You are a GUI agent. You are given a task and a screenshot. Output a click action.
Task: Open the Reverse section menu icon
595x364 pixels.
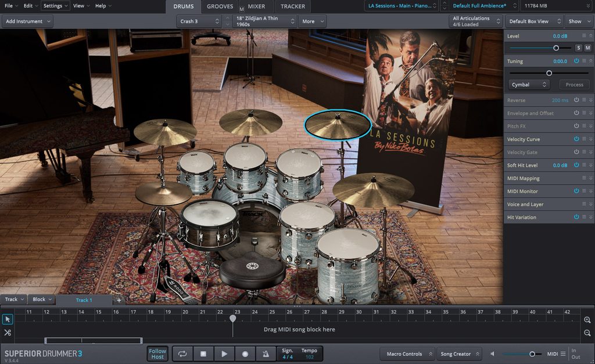tap(584, 100)
